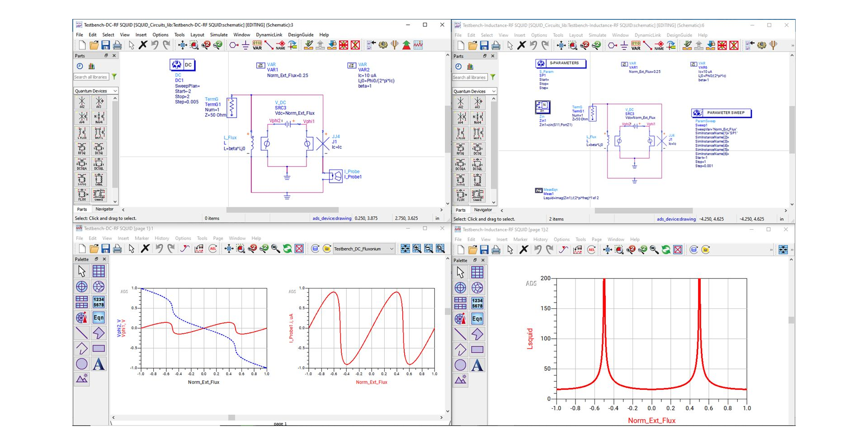
Task: Undo in DC-RF SQUID schematic toolbar
Action: [x=155, y=45]
